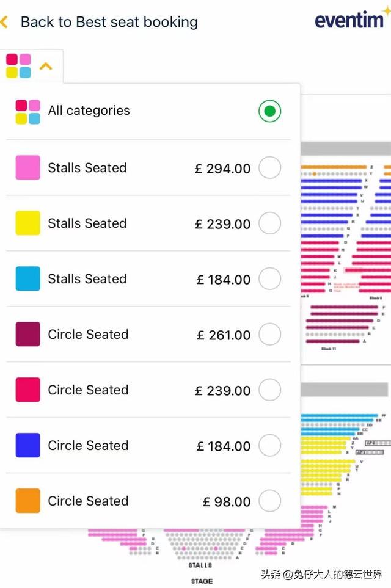Click the STAGE label on seating map
Image resolution: width=391 pixels, height=588 pixels.
tap(201, 581)
